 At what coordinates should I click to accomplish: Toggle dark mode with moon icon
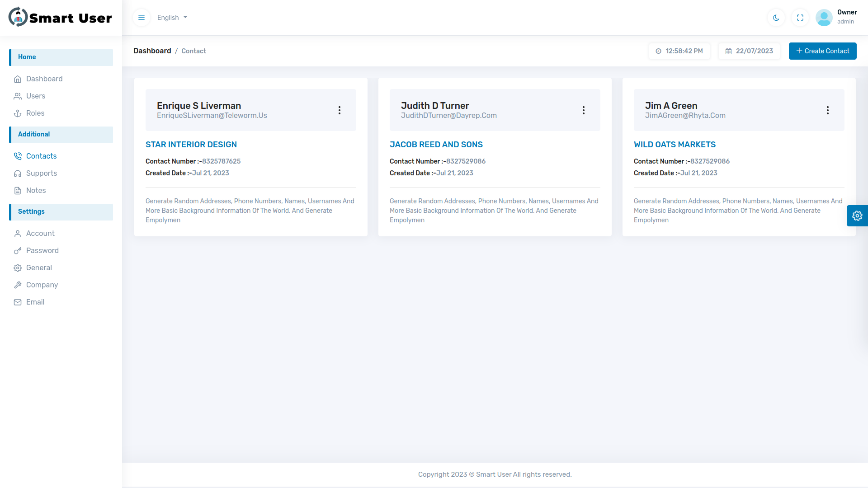click(776, 18)
